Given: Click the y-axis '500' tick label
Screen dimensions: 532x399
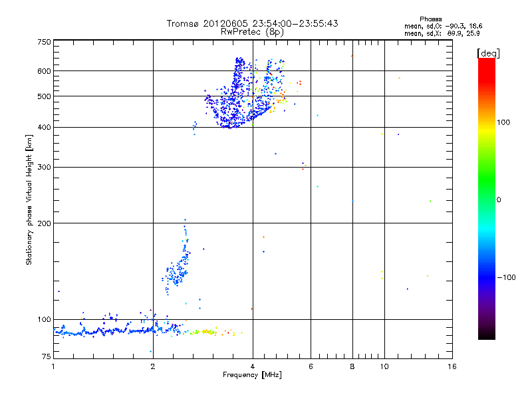Looking at the screenshot, I should 44,96.
